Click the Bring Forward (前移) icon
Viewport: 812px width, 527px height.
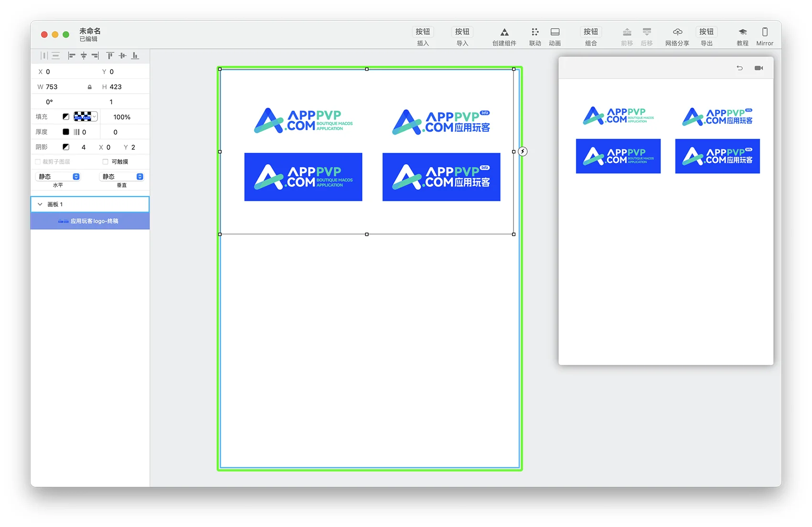627,32
